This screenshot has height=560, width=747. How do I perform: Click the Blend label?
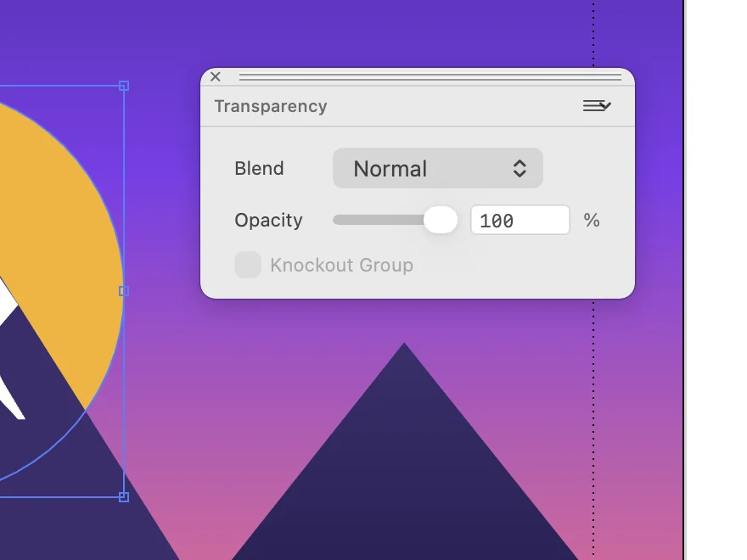(259, 169)
